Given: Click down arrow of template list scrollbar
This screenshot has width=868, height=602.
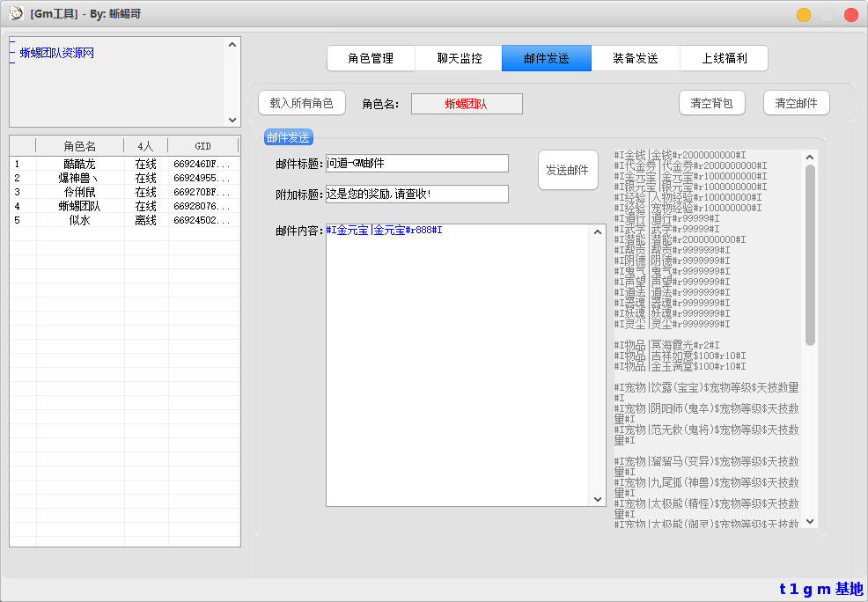Looking at the screenshot, I should (810, 521).
